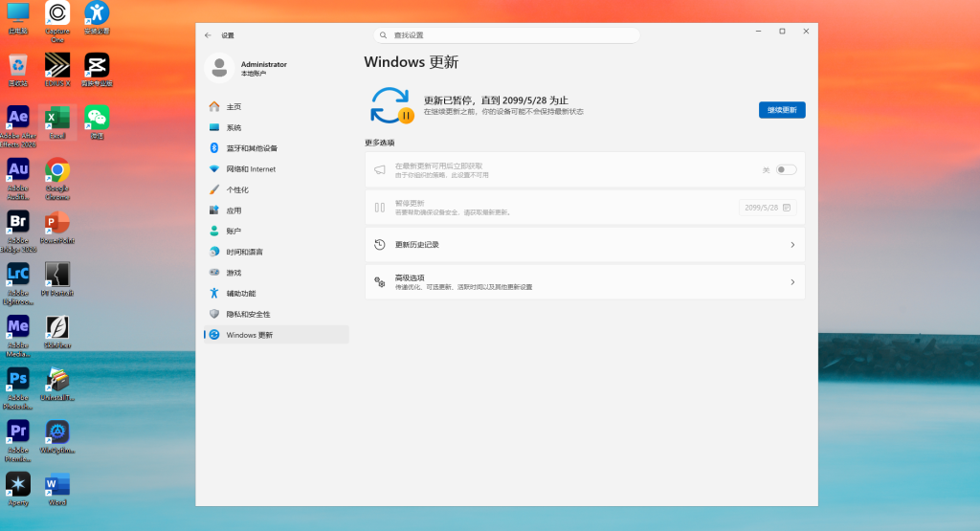Open 个性化 (Personalization) settings
The image size is (980, 531).
click(277, 189)
